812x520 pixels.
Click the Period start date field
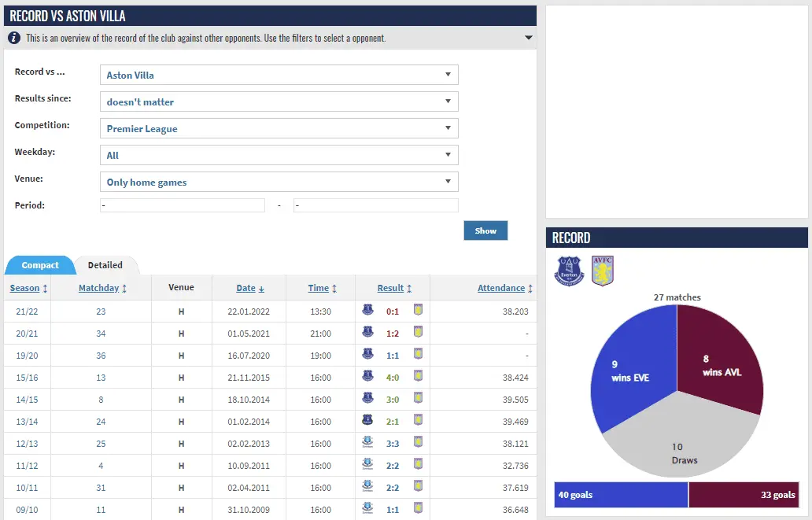[183, 205]
